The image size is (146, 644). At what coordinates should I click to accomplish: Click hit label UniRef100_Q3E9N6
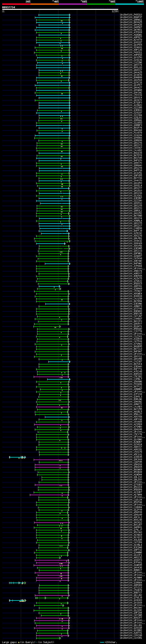(131, 304)
